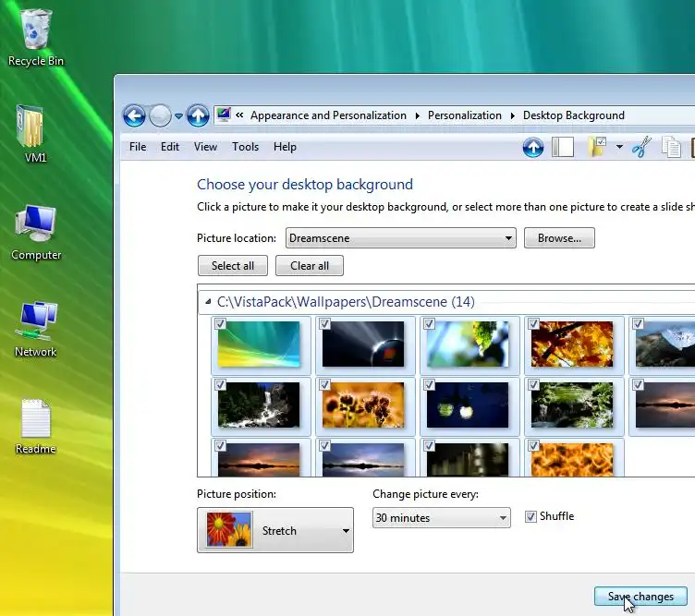The height and width of the screenshot is (616, 695).
Task: Go to Personalization breadcrumb
Action: pos(465,115)
